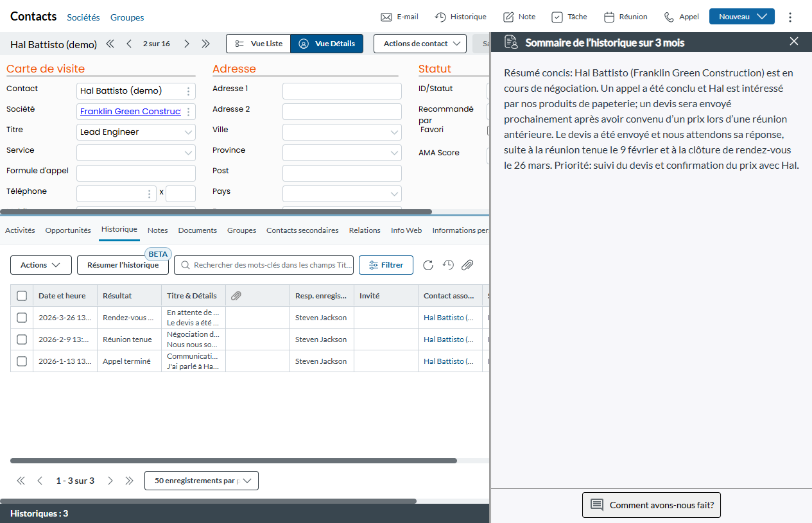
Task: Expand the Nouveau dropdown
Action: tap(762, 17)
